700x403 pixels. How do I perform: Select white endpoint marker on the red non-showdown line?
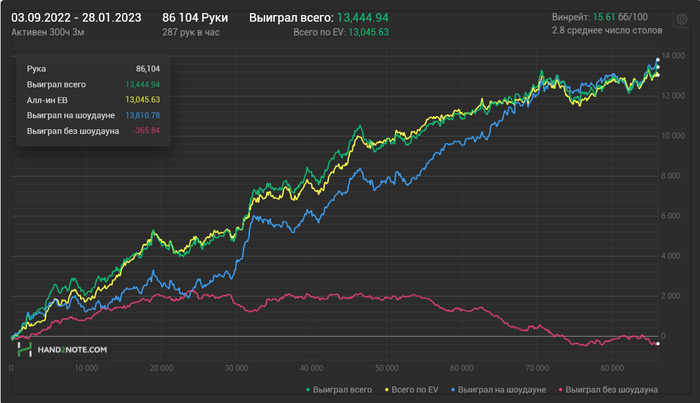tap(658, 344)
